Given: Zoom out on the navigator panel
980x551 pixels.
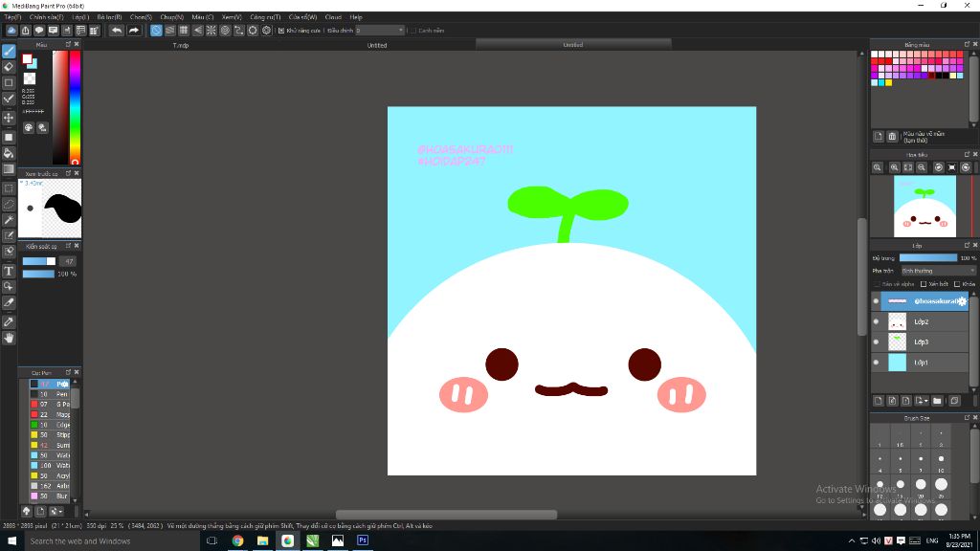Looking at the screenshot, I should pyautogui.click(x=922, y=167).
